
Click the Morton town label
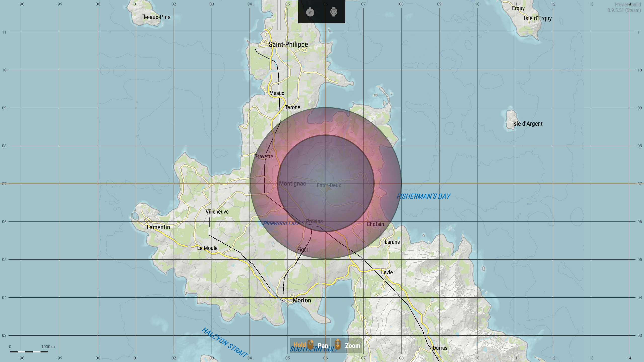302,300
